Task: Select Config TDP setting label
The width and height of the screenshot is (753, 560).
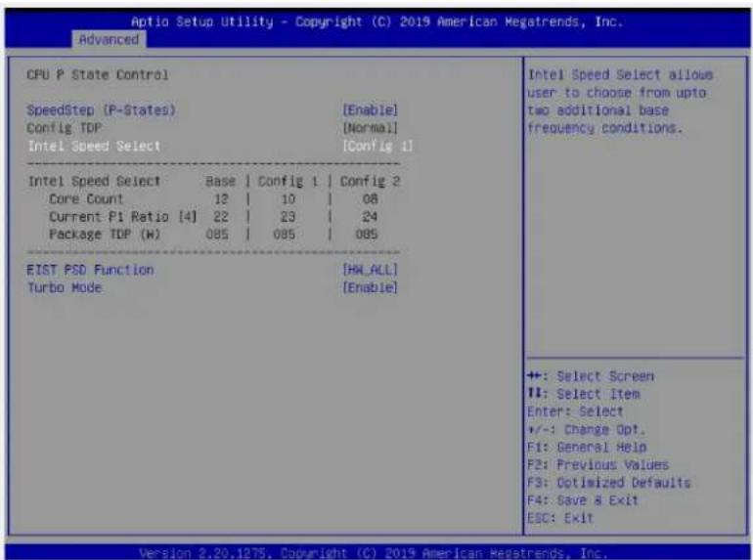Action: pos(64,128)
